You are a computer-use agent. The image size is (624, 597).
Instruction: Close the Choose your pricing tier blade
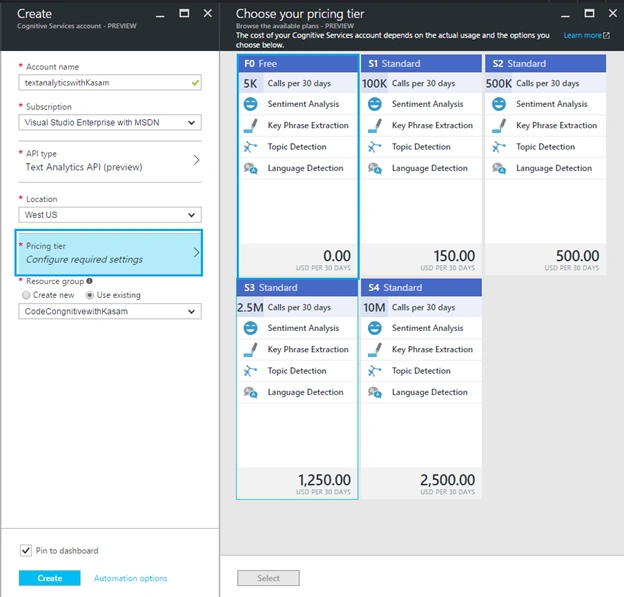click(612, 14)
